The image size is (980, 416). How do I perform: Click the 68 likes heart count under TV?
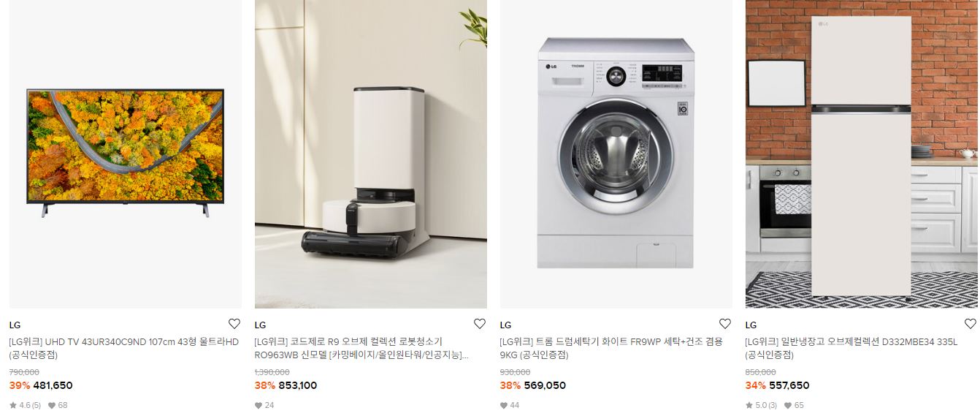click(58, 405)
